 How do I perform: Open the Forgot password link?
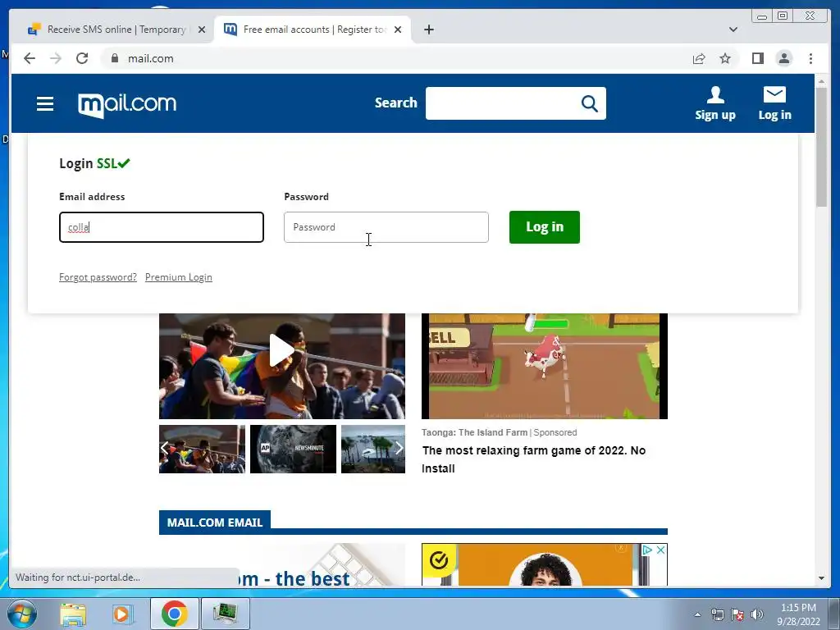[98, 277]
